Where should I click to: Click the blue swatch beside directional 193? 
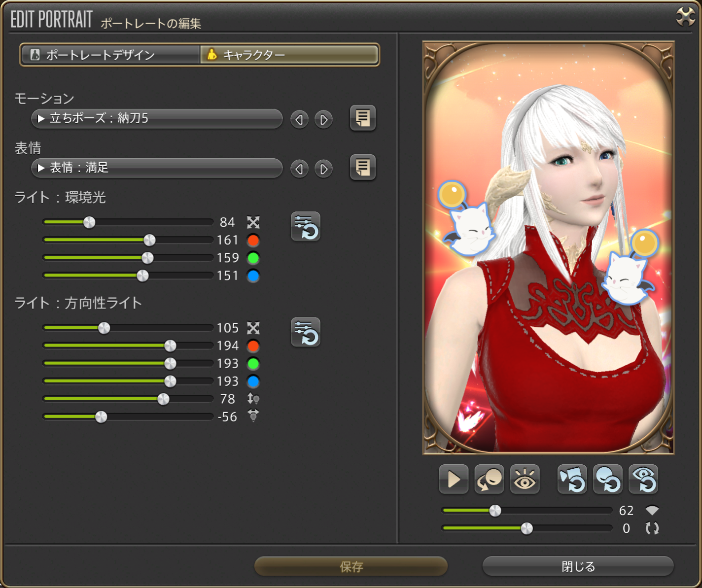(x=253, y=381)
